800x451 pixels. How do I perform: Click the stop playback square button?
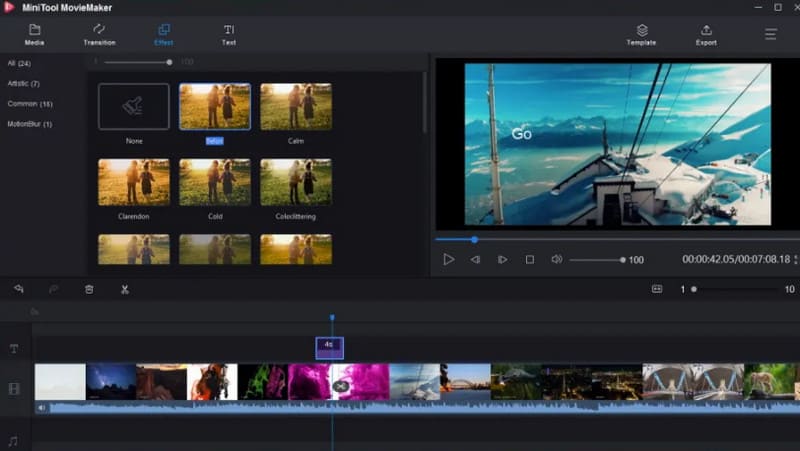(x=530, y=259)
